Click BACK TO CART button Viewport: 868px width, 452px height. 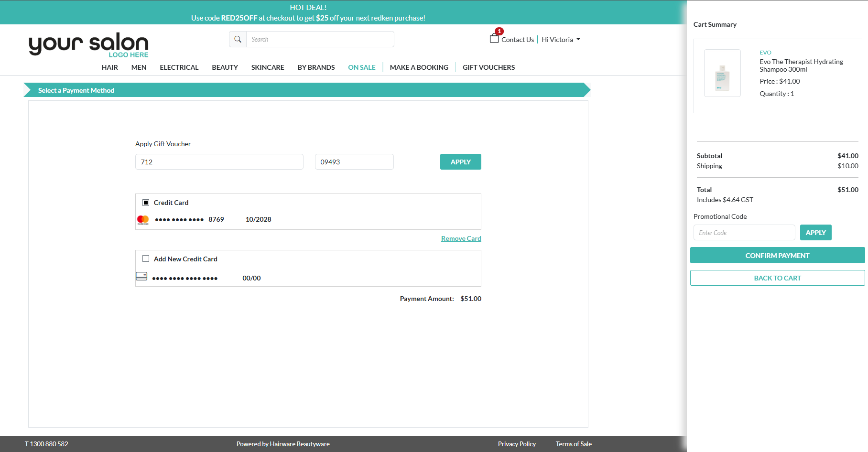(x=777, y=278)
